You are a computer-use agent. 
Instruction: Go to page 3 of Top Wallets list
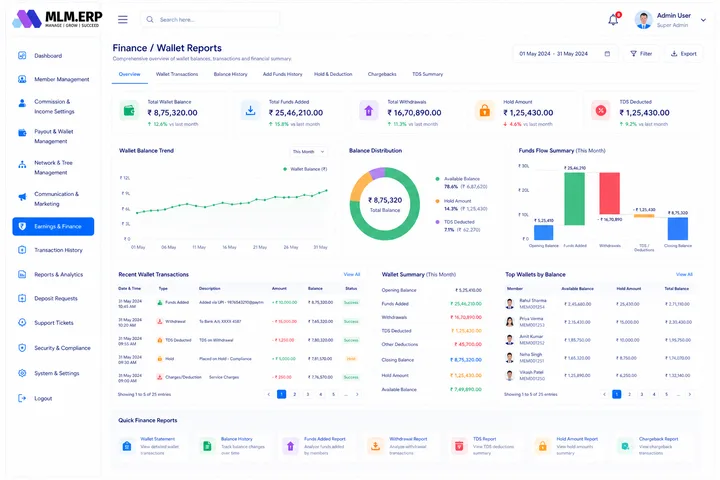pyautogui.click(x=642, y=394)
